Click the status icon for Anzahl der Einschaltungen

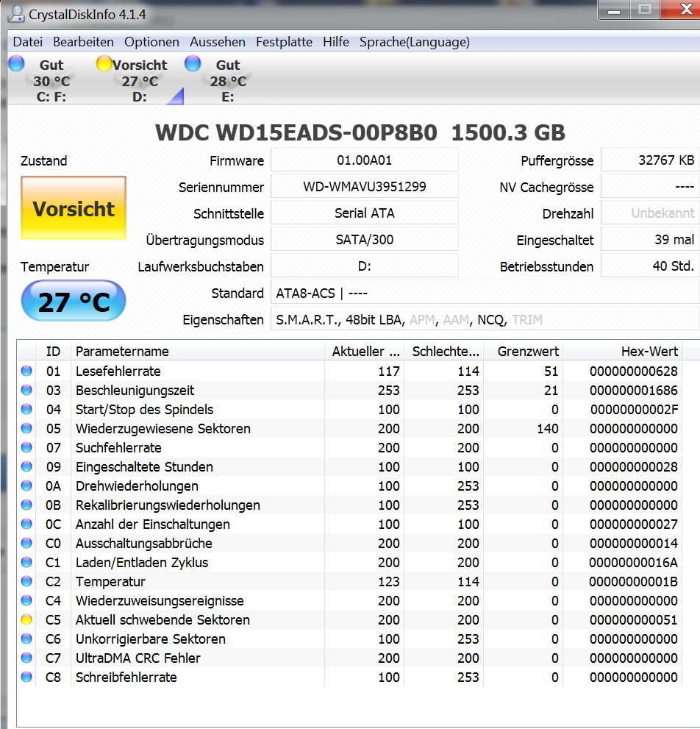[x=26, y=524]
